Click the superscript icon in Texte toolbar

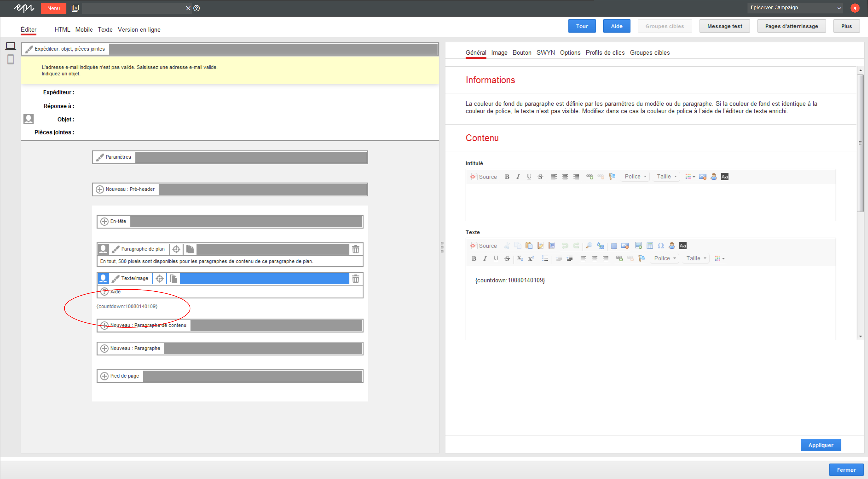pyautogui.click(x=531, y=259)
